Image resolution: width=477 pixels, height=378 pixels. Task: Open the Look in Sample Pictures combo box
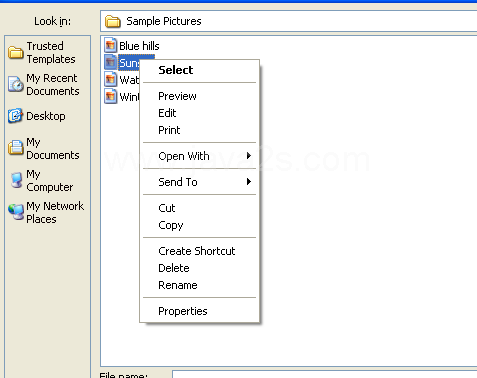(289, 21)
